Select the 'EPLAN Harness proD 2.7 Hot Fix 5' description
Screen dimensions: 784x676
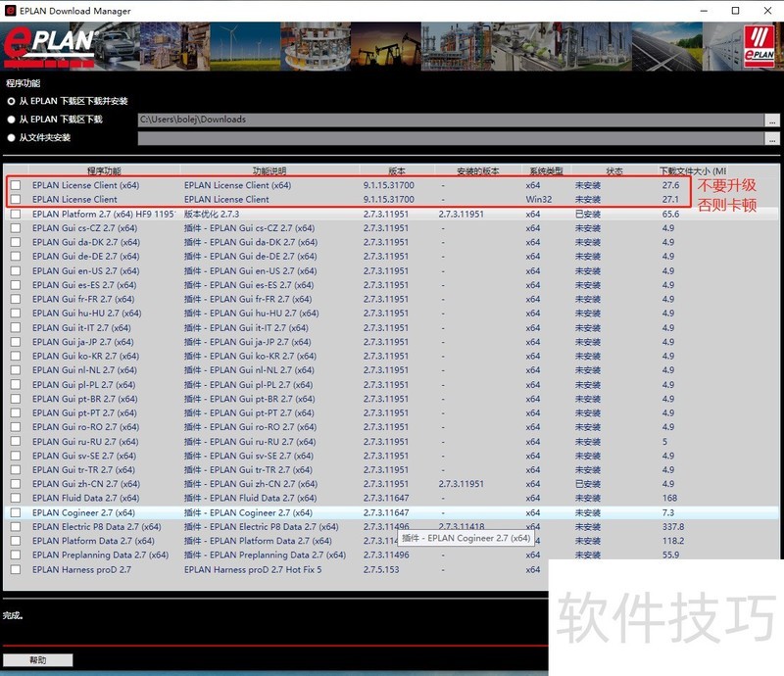253,569
